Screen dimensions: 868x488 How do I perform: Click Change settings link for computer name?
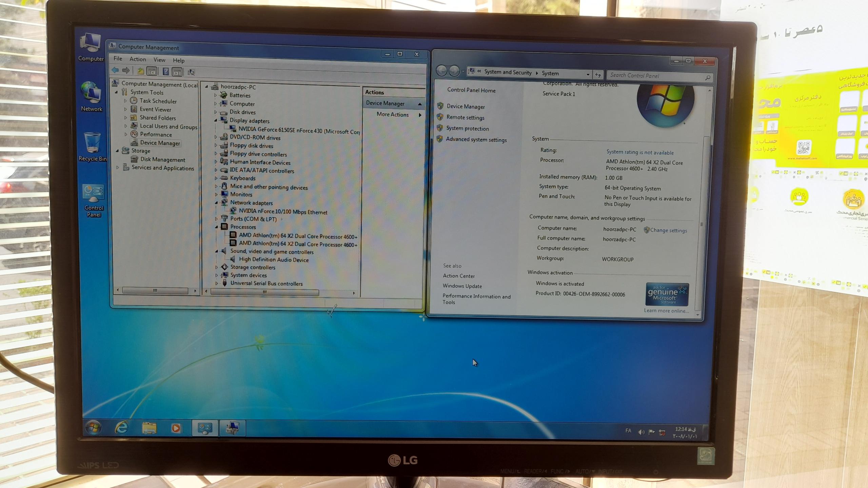tap(668, 230)
